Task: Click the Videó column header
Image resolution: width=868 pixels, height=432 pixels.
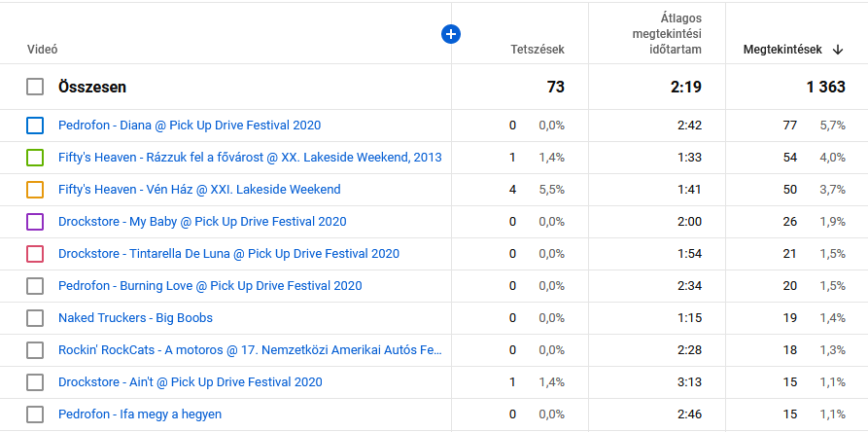Action: tap(43, 50)
